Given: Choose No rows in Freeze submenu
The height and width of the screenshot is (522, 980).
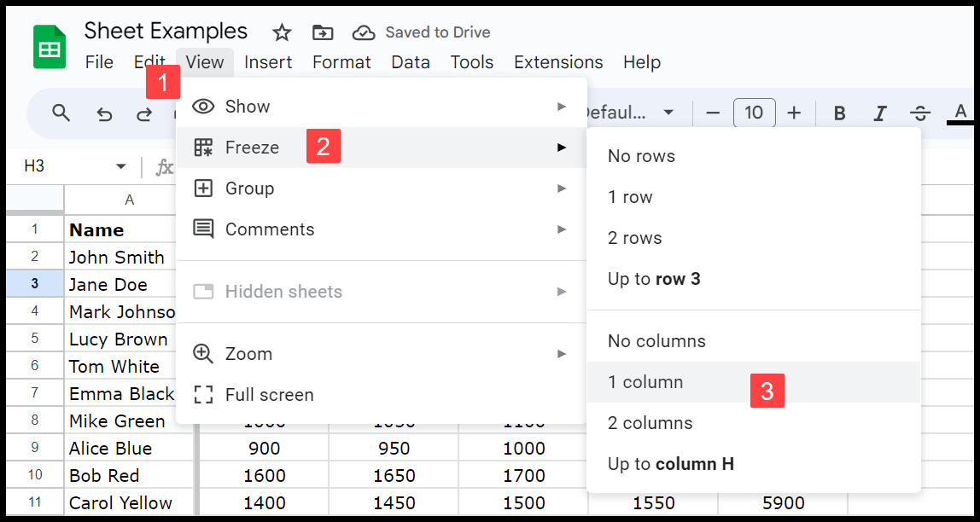Looking at the screenshot, I should point(754,156).
